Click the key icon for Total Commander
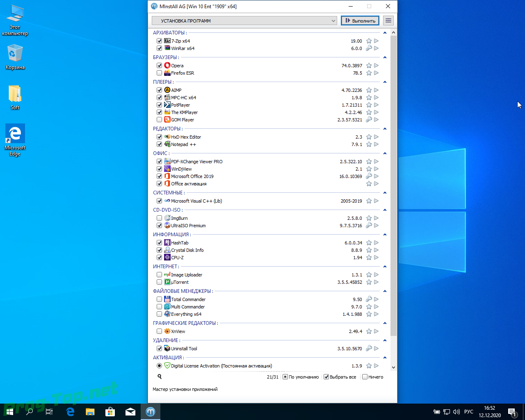This screenshot has width=525, height=420. click(x=369, y=299)
